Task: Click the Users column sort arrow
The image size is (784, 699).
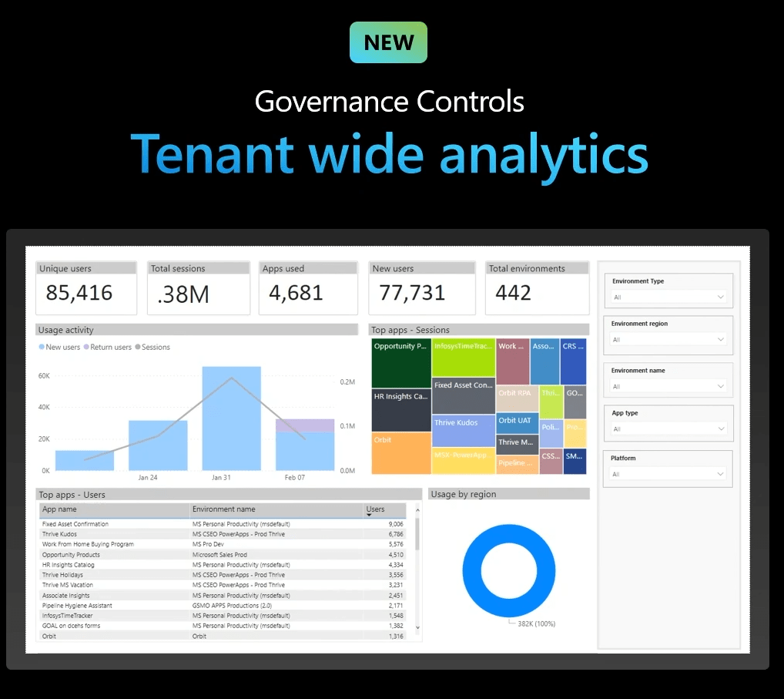Action: tap(369, 516)
